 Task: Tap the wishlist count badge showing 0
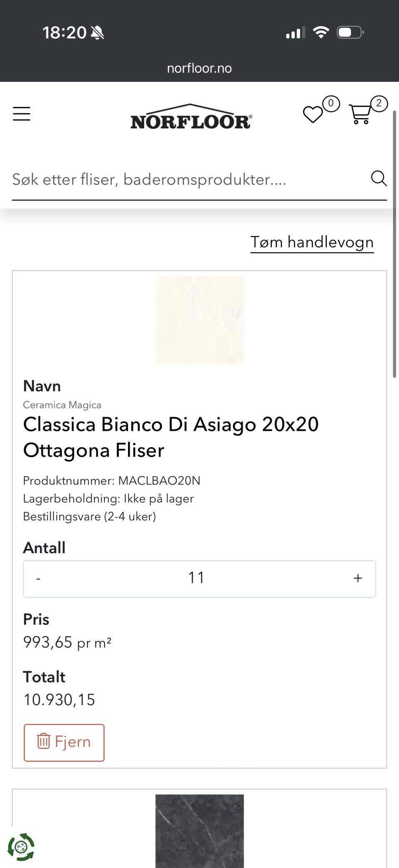[331, 104]
